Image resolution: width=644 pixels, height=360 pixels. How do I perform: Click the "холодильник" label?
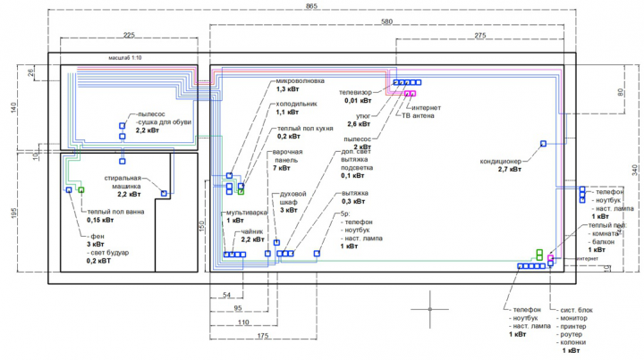(x=297, y=104)
